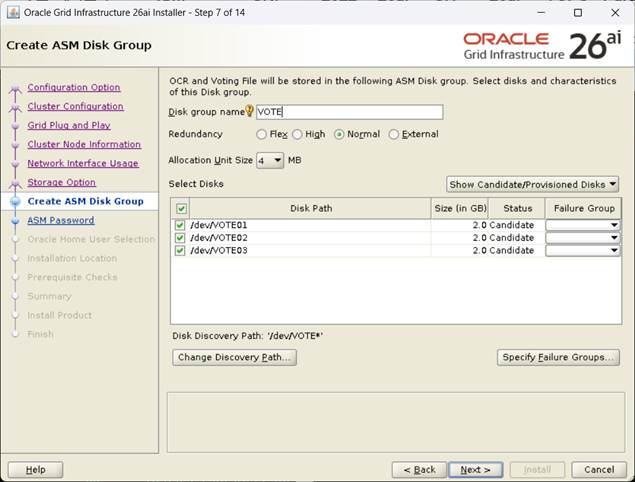
Task: Click the Java installer icon in title bar
Action: (x=13, y=13)
